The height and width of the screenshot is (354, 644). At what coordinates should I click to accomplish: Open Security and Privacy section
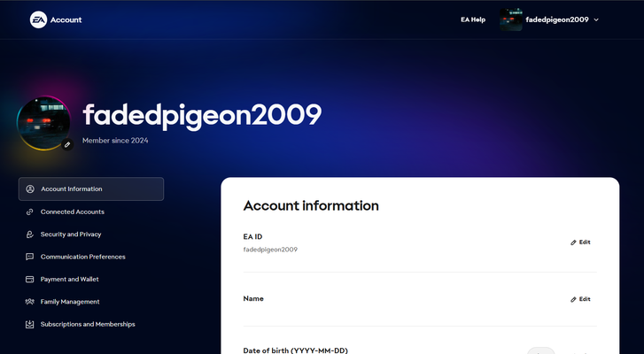[71, 235]
